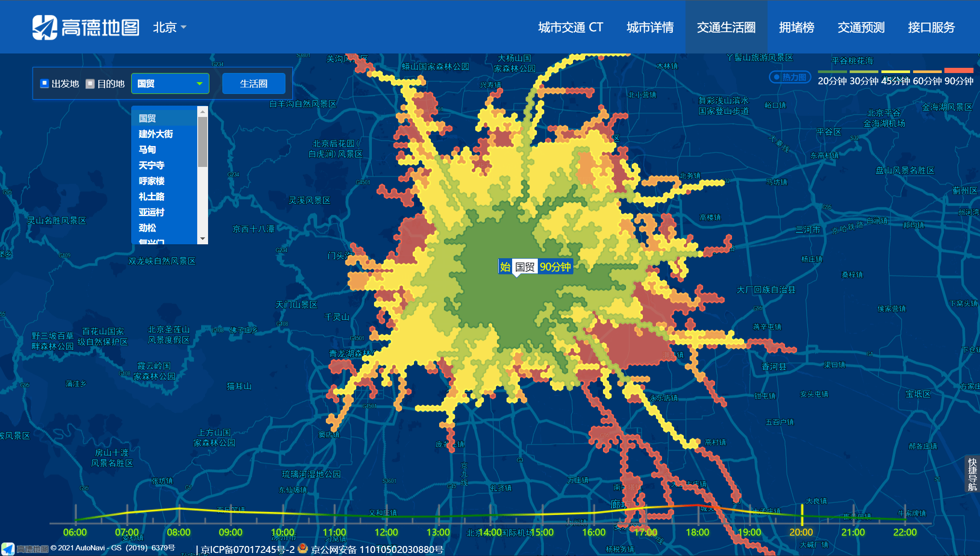Click the 始 国贸 90分钟 map marker
The height and width of the screenshot is (556, 980).
click(x=535, y=267)
